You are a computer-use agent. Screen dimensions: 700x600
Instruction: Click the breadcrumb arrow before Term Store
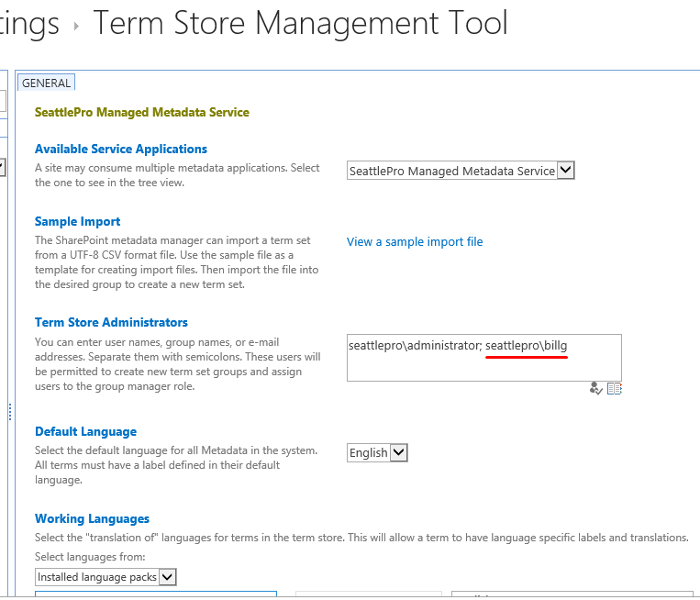(x=76, y=26)
